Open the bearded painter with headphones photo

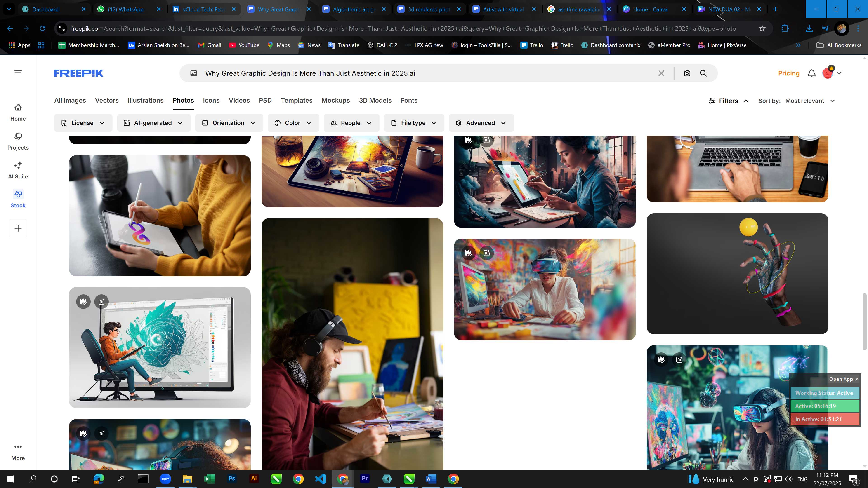[x=352, y=344]
